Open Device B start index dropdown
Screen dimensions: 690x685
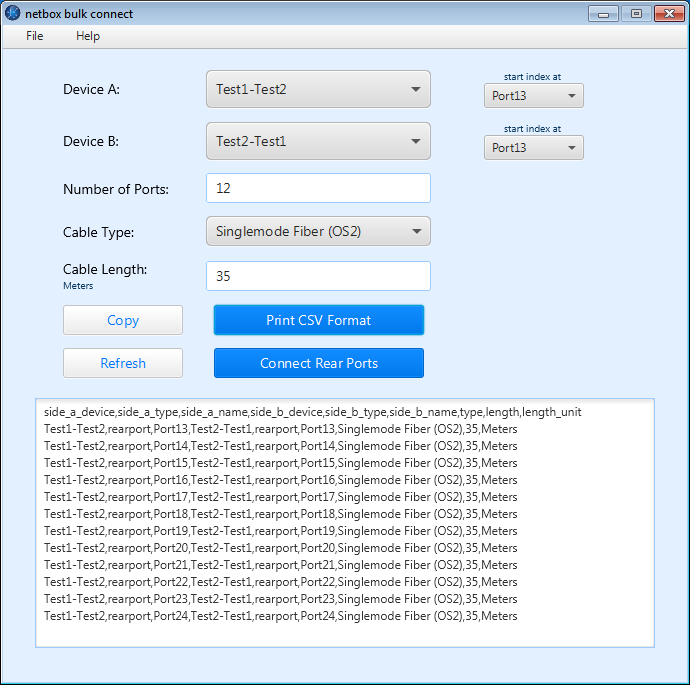coord(534,147)
